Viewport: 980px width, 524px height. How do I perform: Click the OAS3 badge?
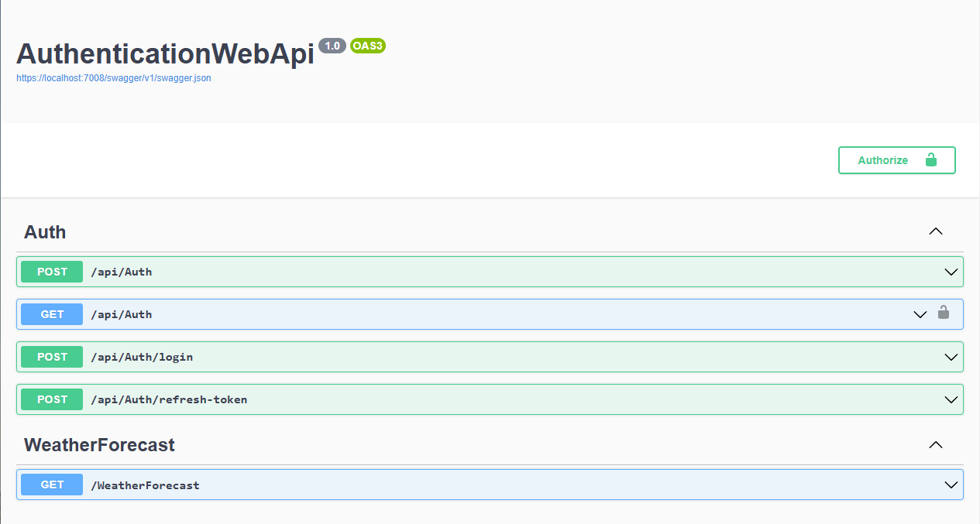coord(368,46)
